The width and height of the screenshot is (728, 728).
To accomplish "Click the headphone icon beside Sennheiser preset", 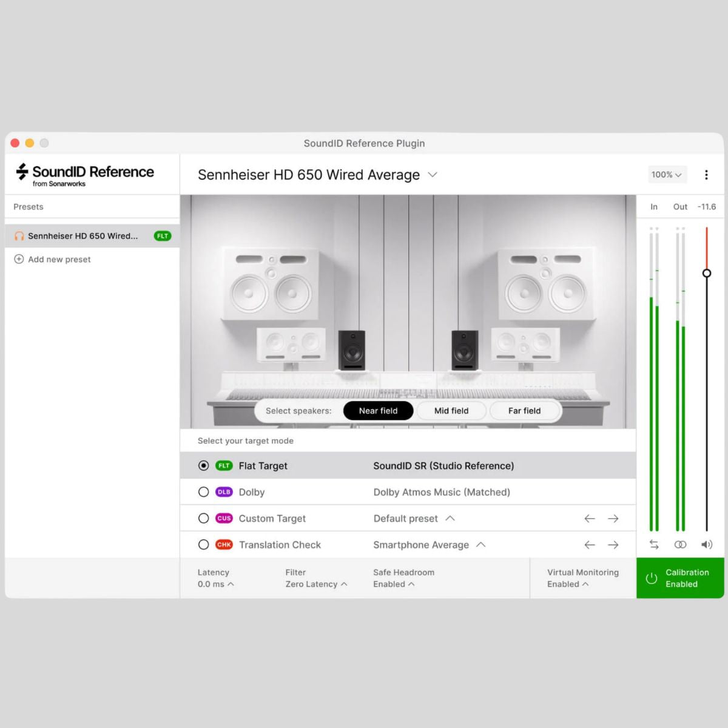I will point(19,236).
